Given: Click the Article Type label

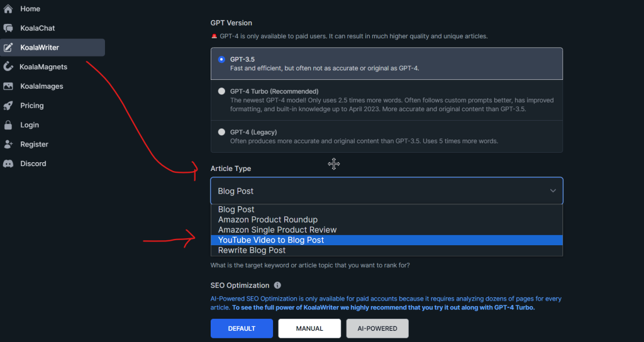Looking at the screenshot, I should click(x=230, y=168).
